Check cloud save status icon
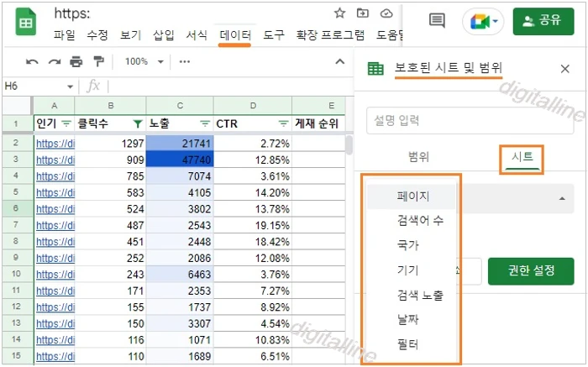 click(x=386, y=13)
